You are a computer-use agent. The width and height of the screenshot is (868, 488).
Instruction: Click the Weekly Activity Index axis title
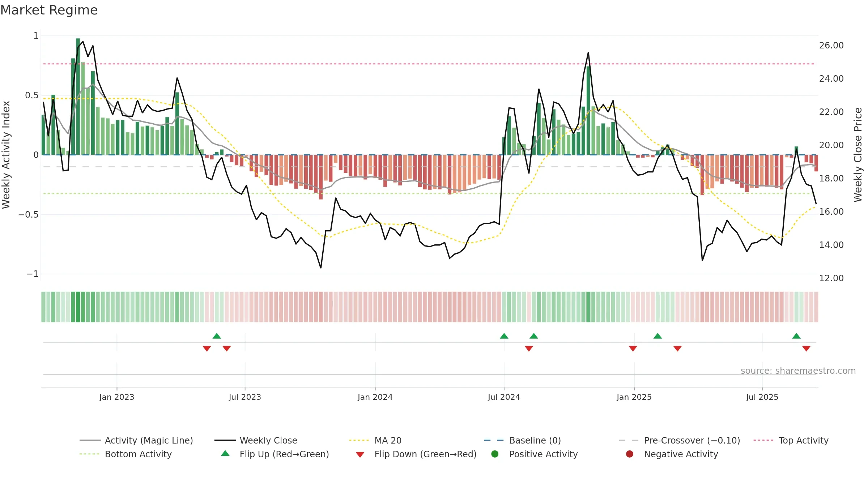[6, 155]
